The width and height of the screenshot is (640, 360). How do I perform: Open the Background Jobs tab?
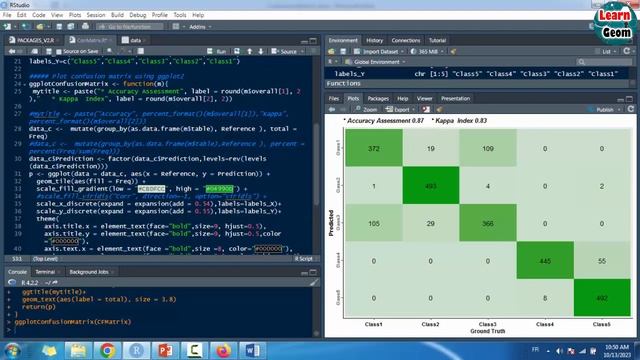[x=89, y=272]
